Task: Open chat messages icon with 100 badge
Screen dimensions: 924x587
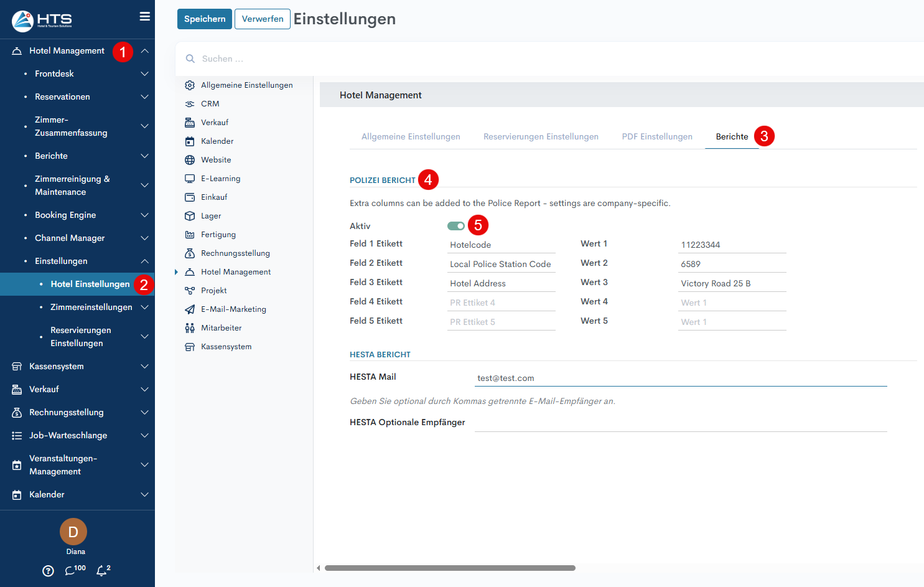Action: pyautogui.click(x=70, y=571)
